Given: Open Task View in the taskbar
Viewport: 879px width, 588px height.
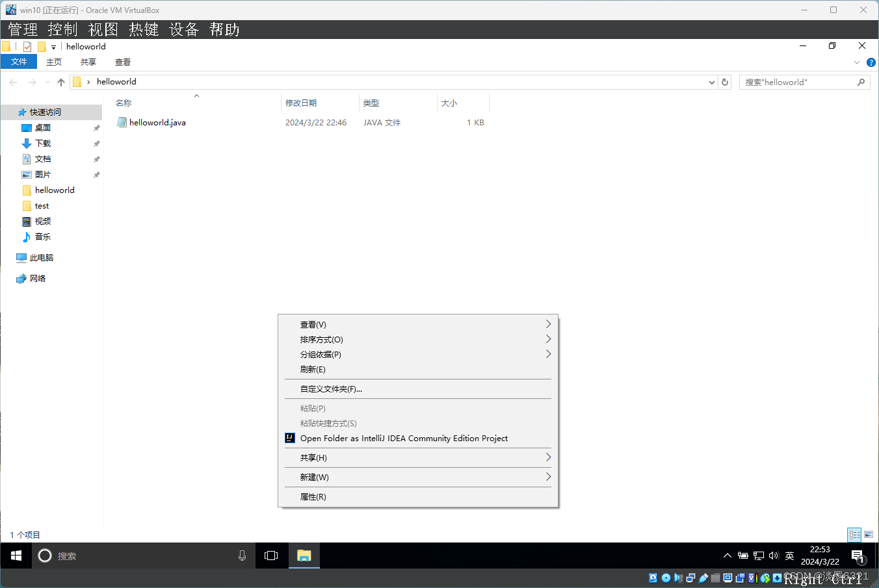Looking at the screenshot, I should (x=271, y=556).
